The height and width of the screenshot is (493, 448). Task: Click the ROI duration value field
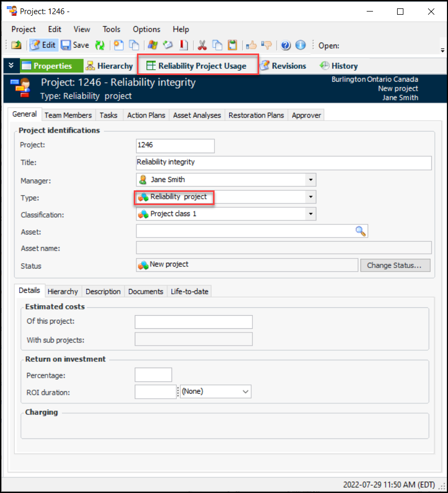[x=155, y=392]
